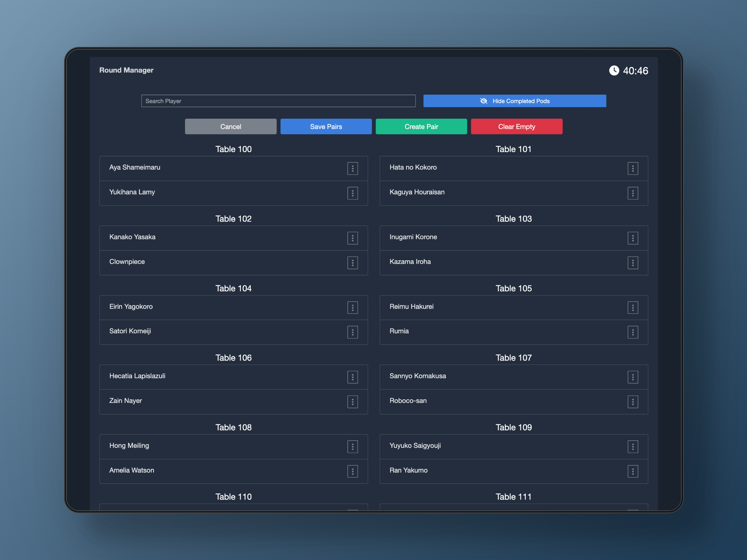
Task: Open options for Roboco-san
Action: (633, 402)
